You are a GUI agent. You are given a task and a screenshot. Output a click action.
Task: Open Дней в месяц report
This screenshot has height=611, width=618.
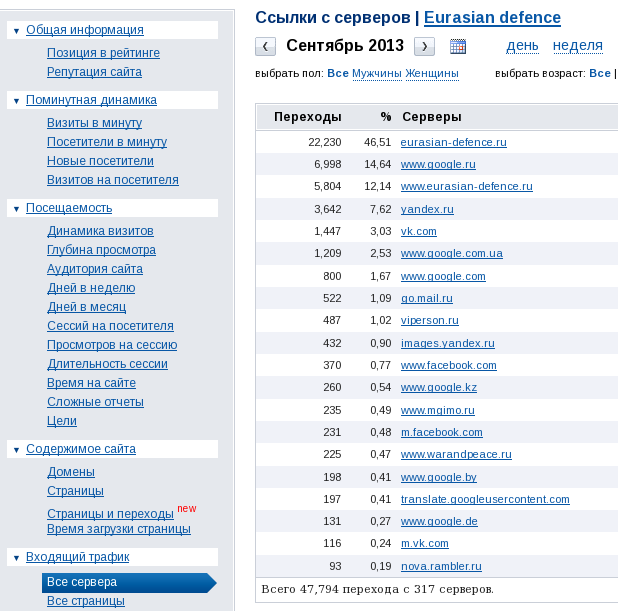(86, 307)
